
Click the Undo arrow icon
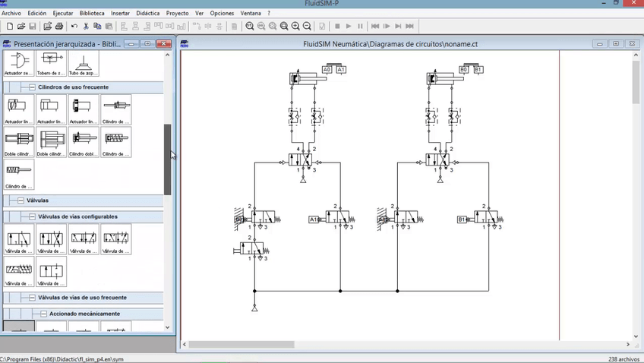point(74,27)
